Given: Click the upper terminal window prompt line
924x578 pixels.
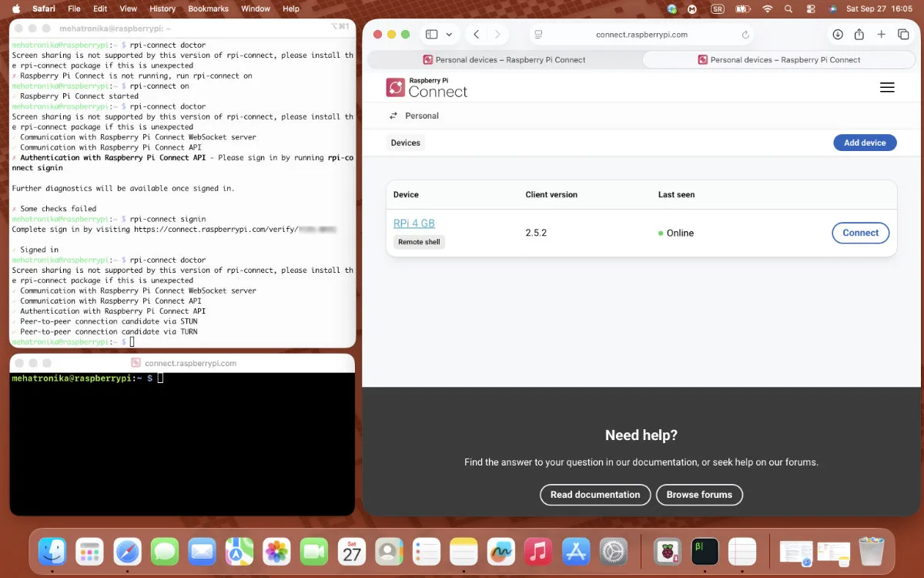Looking at the screenshot, I should pos(73,341).
